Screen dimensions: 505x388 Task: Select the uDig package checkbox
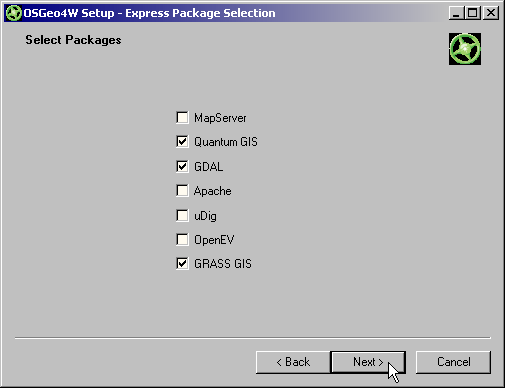pyautogui.click(x=182, y=215)
